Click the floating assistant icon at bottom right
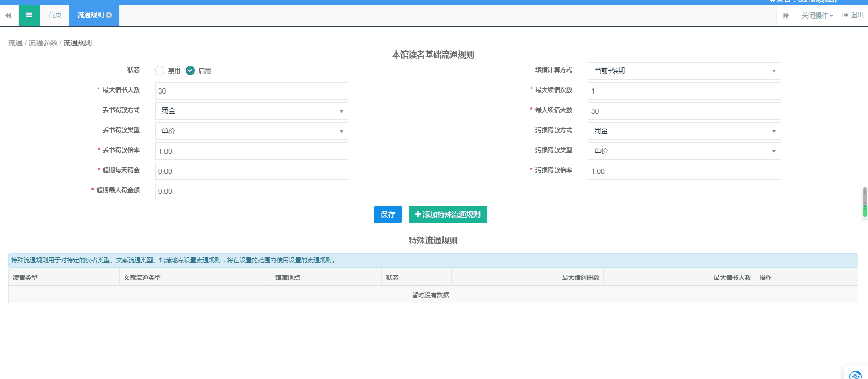Viewport: 868px width, 379px height. (855, 374)
